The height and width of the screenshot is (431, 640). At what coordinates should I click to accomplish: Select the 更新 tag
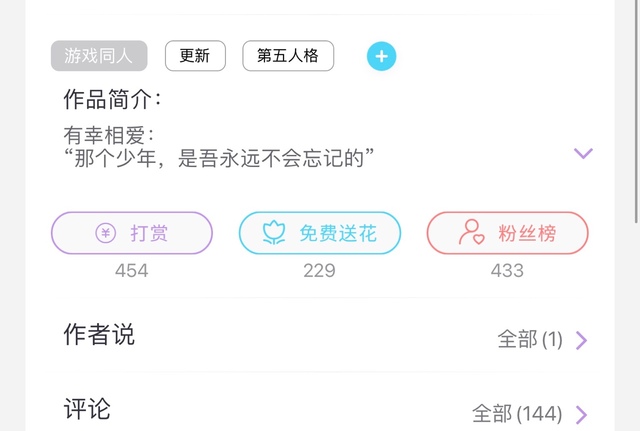195,56
